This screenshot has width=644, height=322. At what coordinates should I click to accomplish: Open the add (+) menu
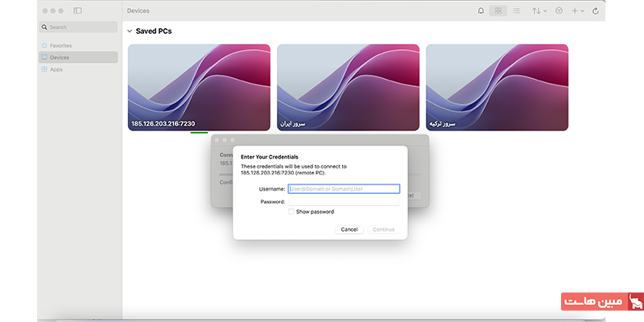tap(577, 10)
